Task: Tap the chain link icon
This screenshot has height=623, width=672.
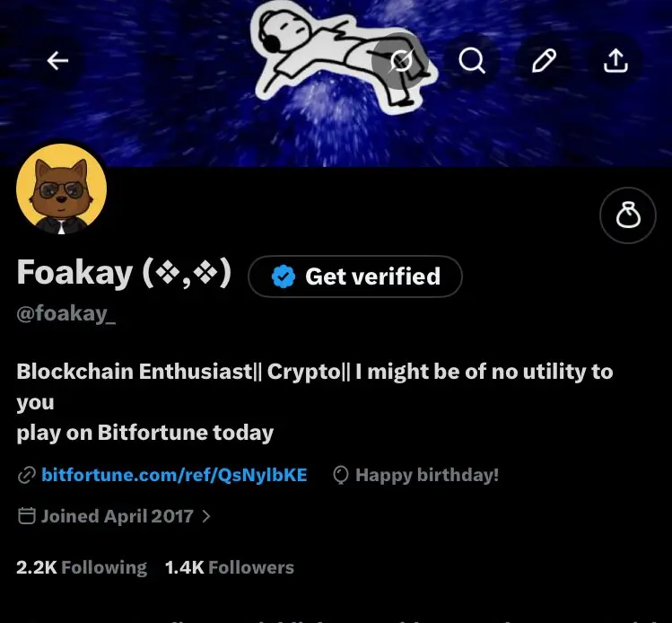Action: click(x=26, y=476)
